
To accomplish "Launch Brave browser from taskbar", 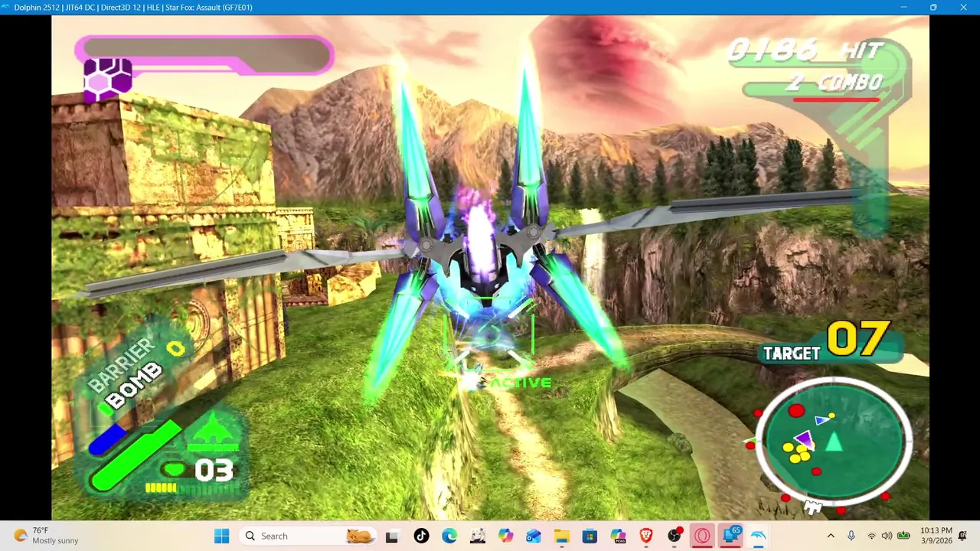I will point(646,536).
